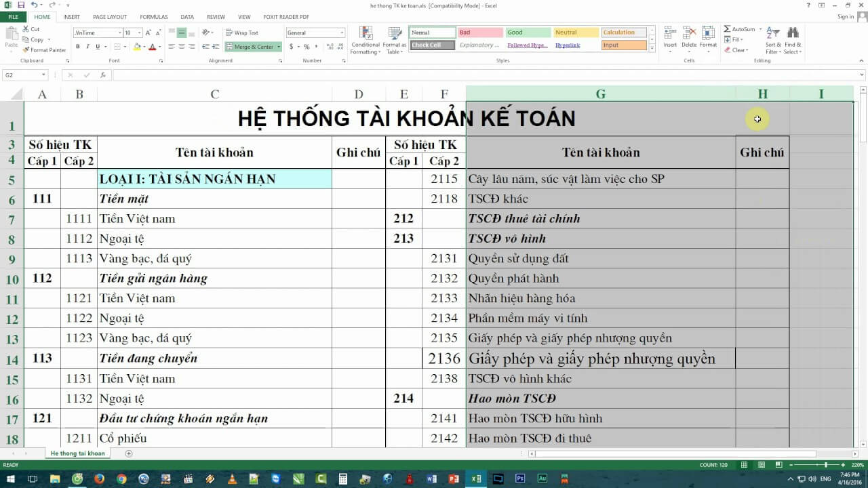The height and width of the screenshot is (488, 868).
Task: Open Conditional Formatting options
Action: [365, 39]
